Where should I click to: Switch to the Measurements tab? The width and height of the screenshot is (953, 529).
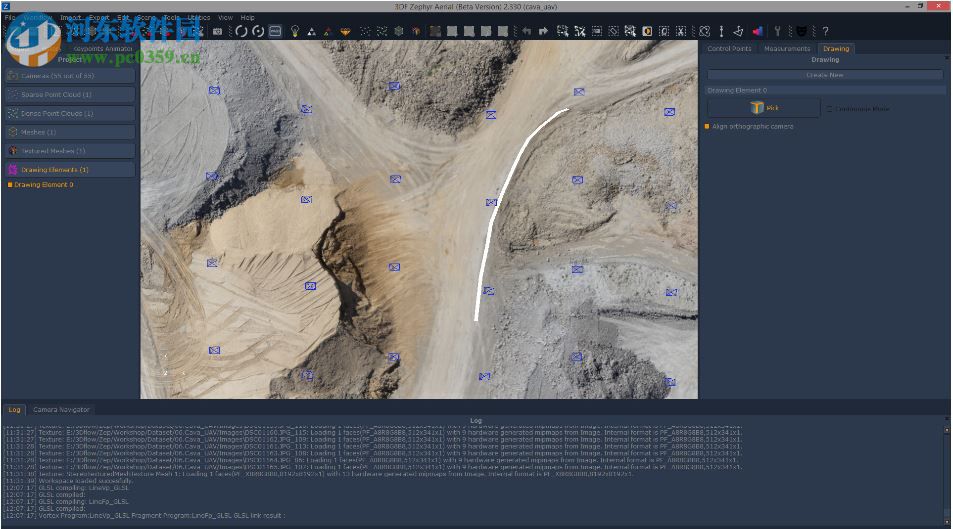pyautogui.click(x=787, y=49)
